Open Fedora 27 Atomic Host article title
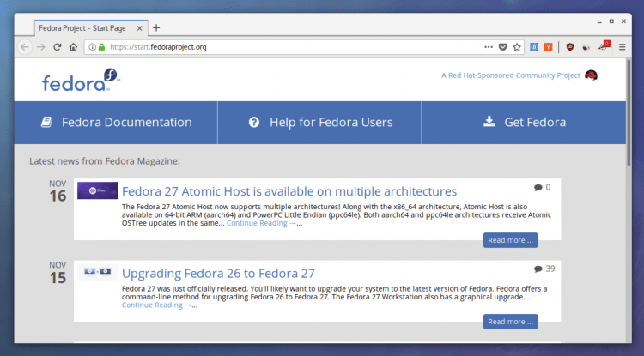Viewport: 644px width, 356px height. coord(289,191)
